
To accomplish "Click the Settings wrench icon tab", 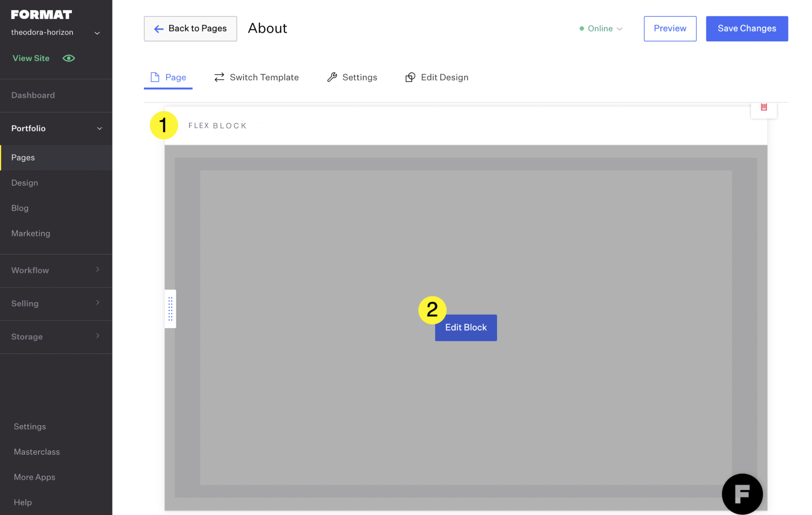I will click(x=332, y=77).
